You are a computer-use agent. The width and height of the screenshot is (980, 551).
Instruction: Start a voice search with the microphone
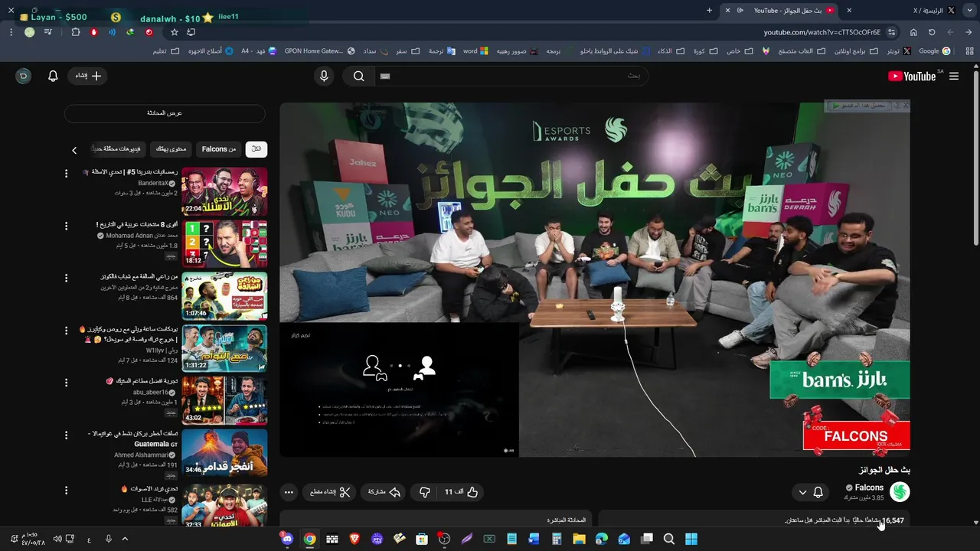324,76
